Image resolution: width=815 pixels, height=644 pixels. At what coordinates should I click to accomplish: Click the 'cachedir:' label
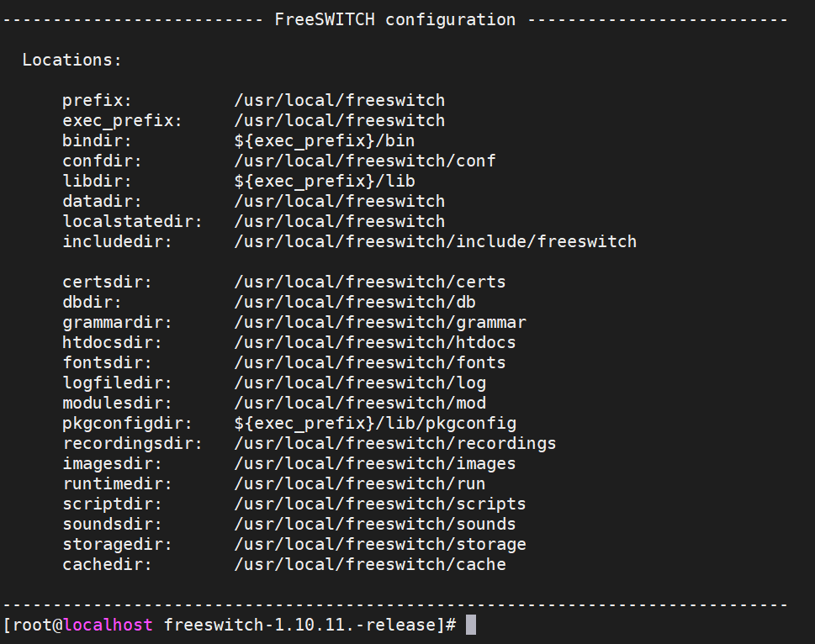[107, 564]
